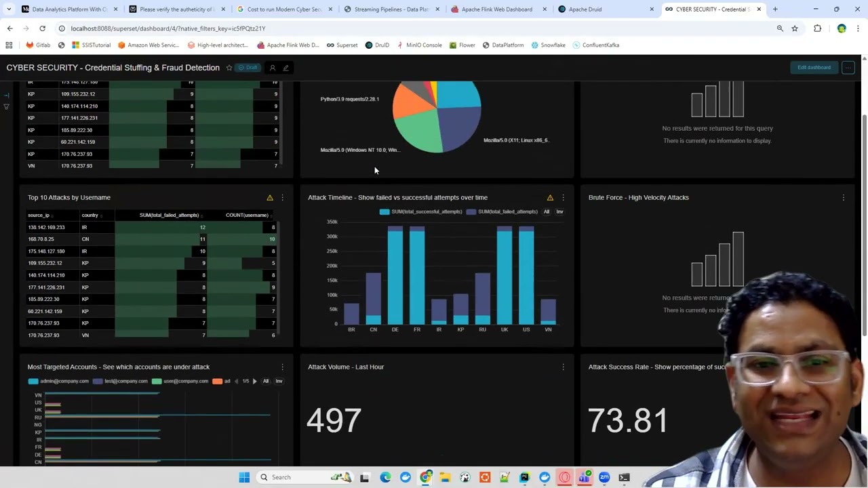Image resolution: width=868 pixels, height=488 pixels.
Task: Switch to Data Analytics Platform browser tab
Action: click(x=69, y=9)
